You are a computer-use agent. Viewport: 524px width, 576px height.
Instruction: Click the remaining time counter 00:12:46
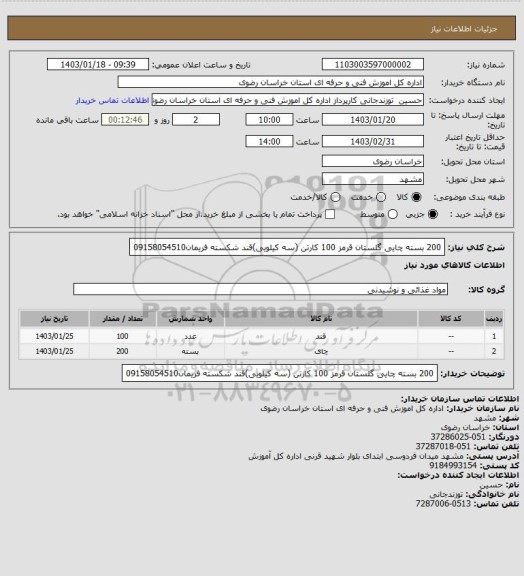(125, 120)
